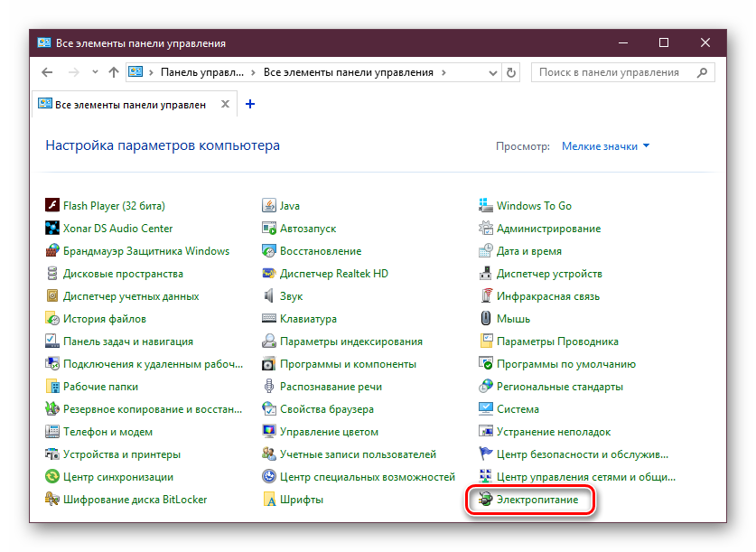Click the refresh button in address bar
This screenshot has height=552, width=756.
click(x=512, y=72)
